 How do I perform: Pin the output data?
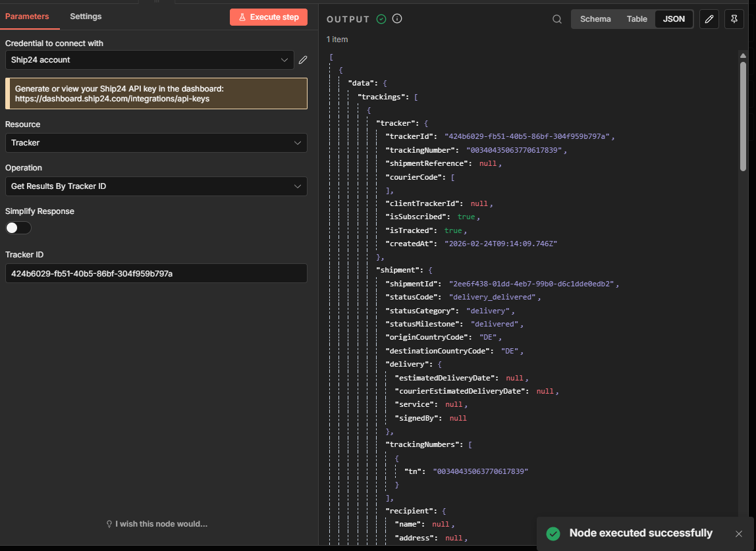(x=734, y=19)
